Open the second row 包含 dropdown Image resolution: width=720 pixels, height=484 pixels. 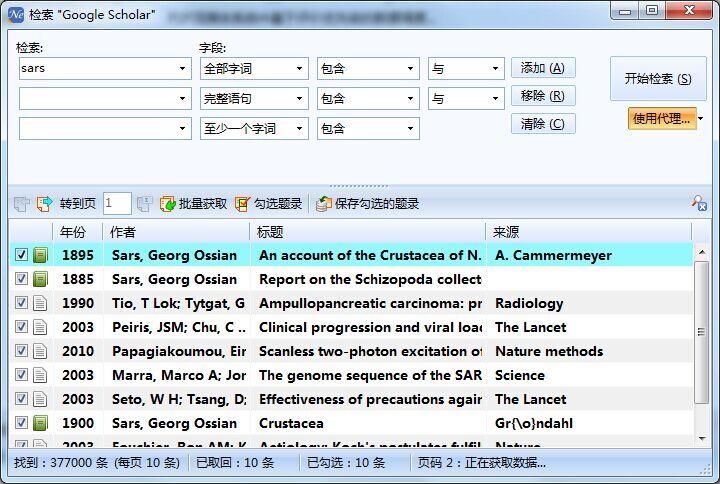pos(410,98)
